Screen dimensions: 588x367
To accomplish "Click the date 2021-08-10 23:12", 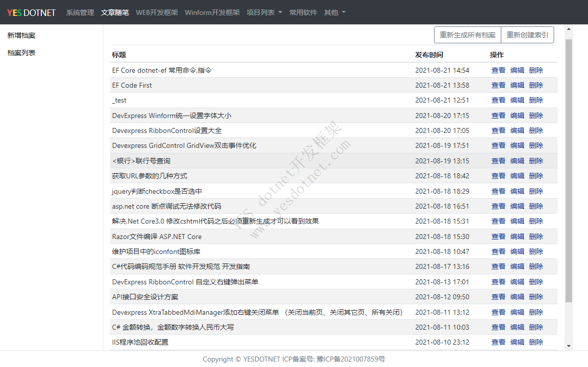I will [442, 342].
